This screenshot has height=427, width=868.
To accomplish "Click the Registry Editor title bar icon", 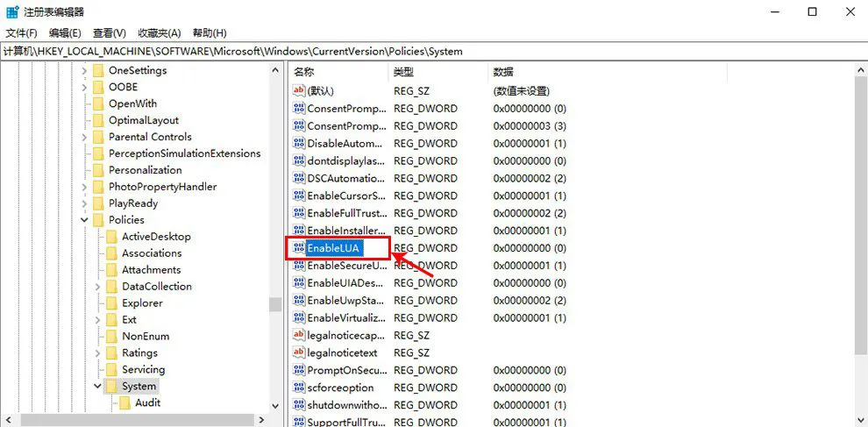I will coord(11,11).
